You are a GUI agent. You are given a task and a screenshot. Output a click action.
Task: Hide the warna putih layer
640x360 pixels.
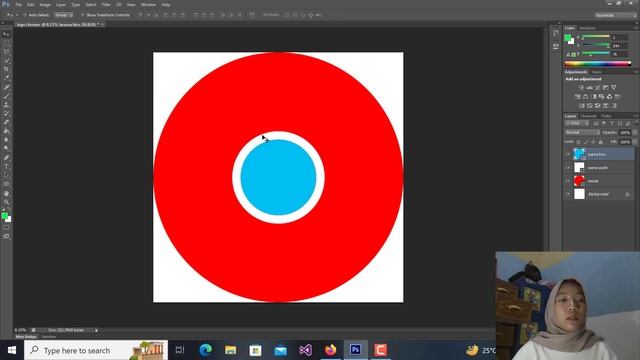568,168
